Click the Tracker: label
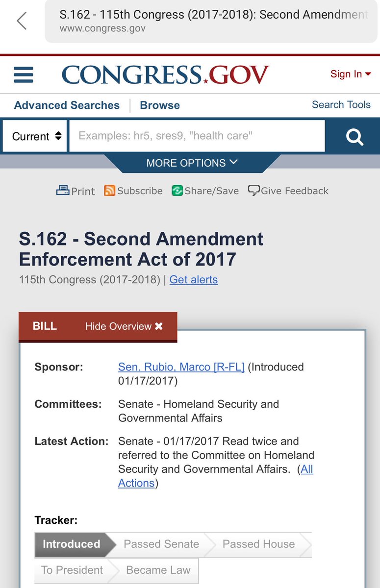The image size is (380, 588). click(56, 520)
